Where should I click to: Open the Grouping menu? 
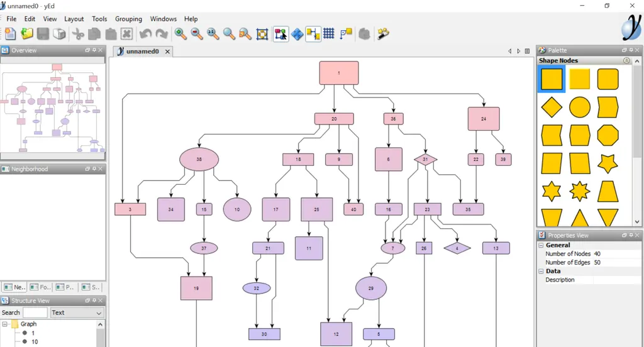(x=128, y=19)
